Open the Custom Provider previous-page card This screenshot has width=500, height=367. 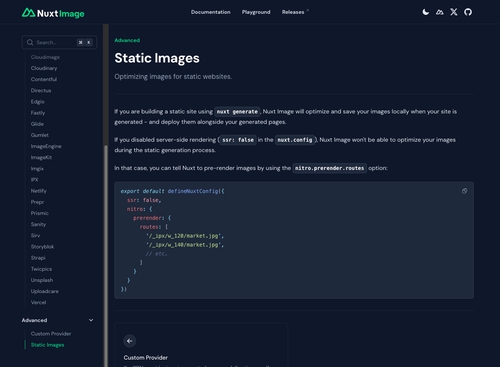point(201,345)
